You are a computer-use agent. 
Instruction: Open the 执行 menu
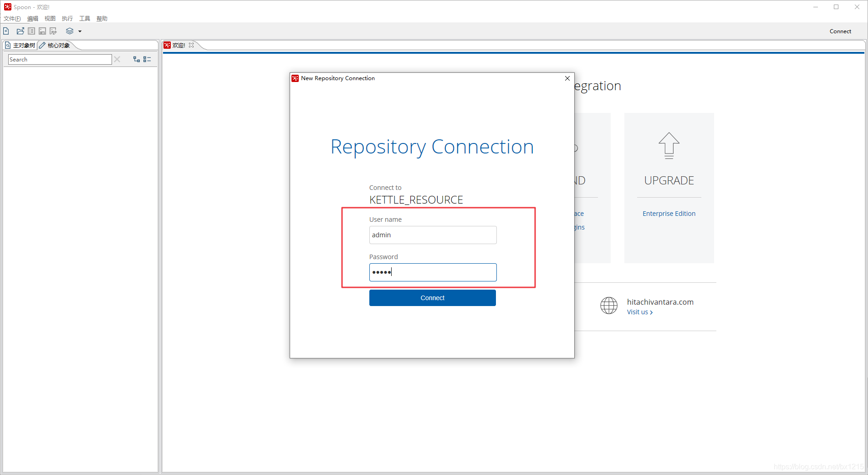coord(67,19)
